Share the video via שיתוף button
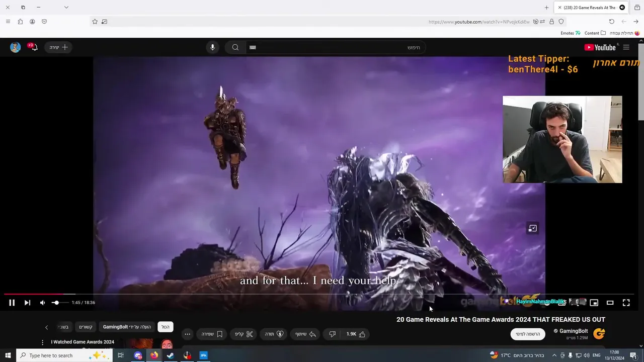The image size is (644, 362). [305, 334]
